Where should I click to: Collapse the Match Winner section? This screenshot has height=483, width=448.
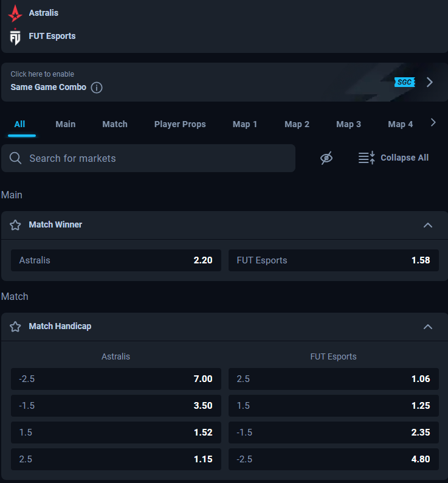pyautogui.click(x=428, y=225)
